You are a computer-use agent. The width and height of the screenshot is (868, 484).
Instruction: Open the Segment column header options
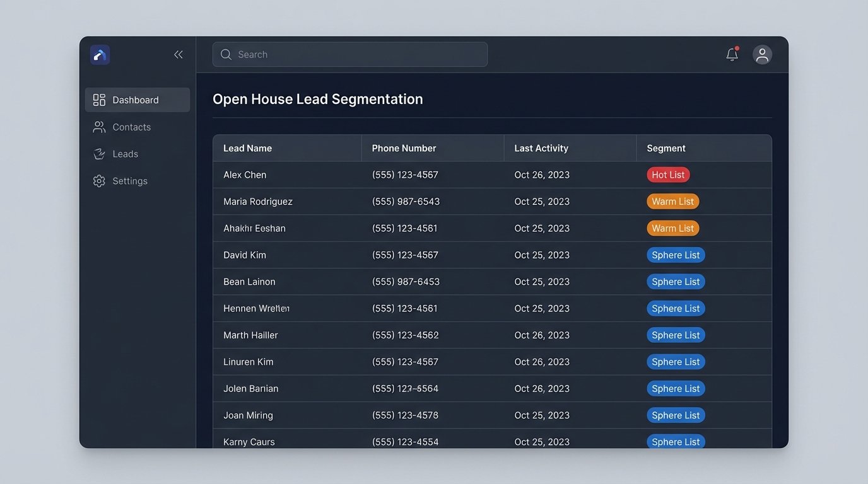pyautogui.click(x=666, y=147)
